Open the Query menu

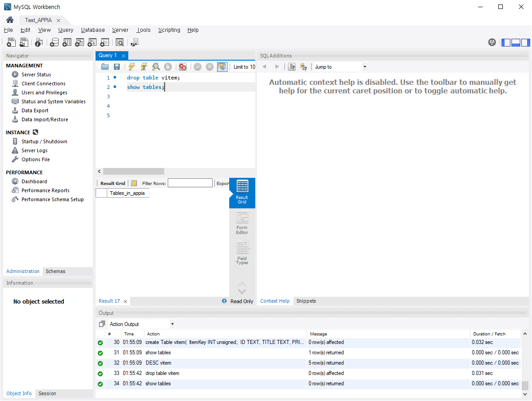66,30
